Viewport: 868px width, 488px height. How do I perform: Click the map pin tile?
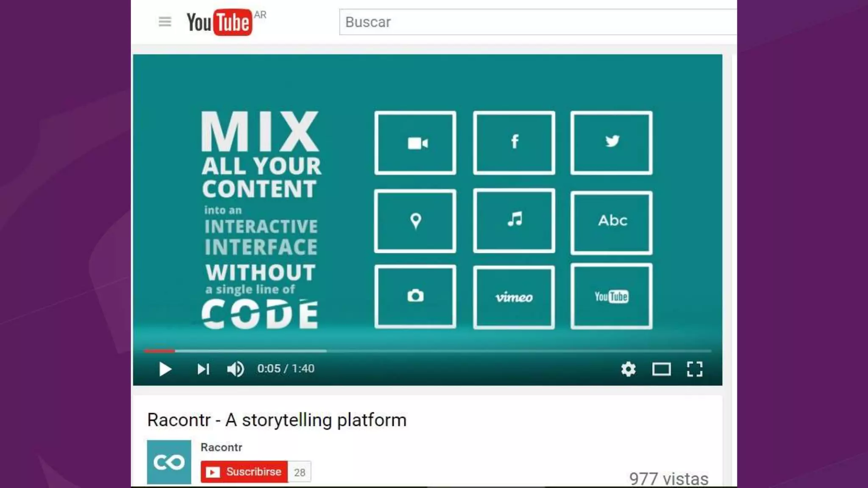tap(415, 221)
